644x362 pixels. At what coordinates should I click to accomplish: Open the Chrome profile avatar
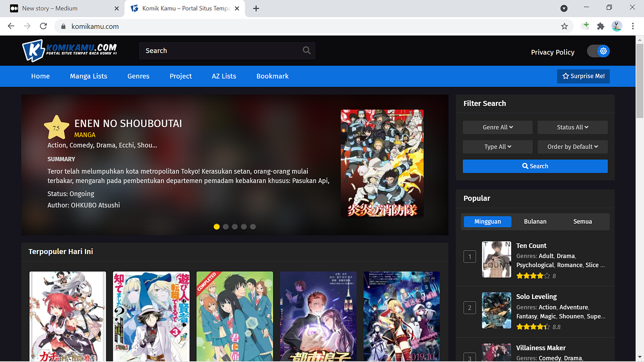click(617, 27)
